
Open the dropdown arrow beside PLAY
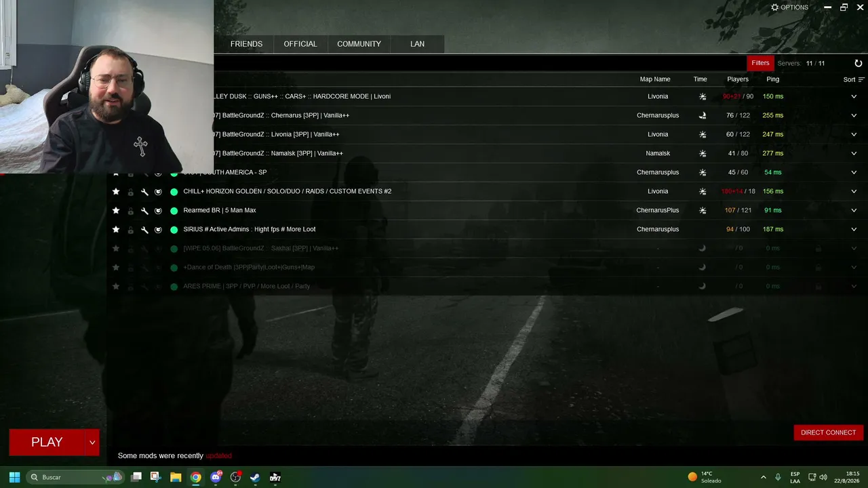(92, 442)
